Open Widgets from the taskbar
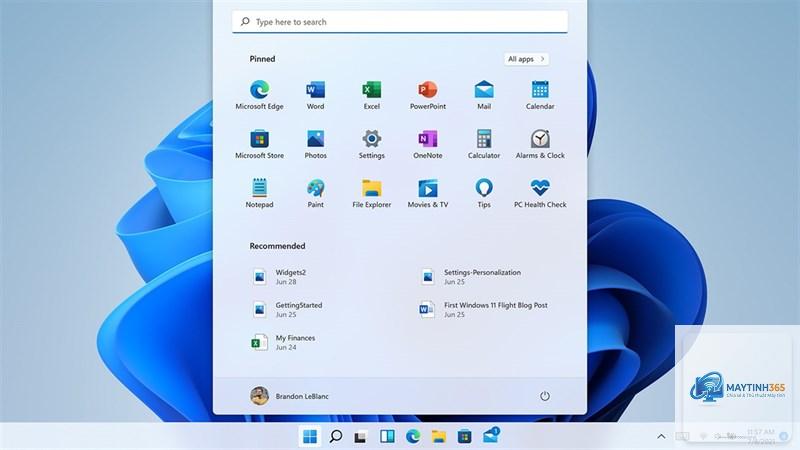The height and width of the screenshot is (450, 800). pyautogui.click(x=387, y=436)
